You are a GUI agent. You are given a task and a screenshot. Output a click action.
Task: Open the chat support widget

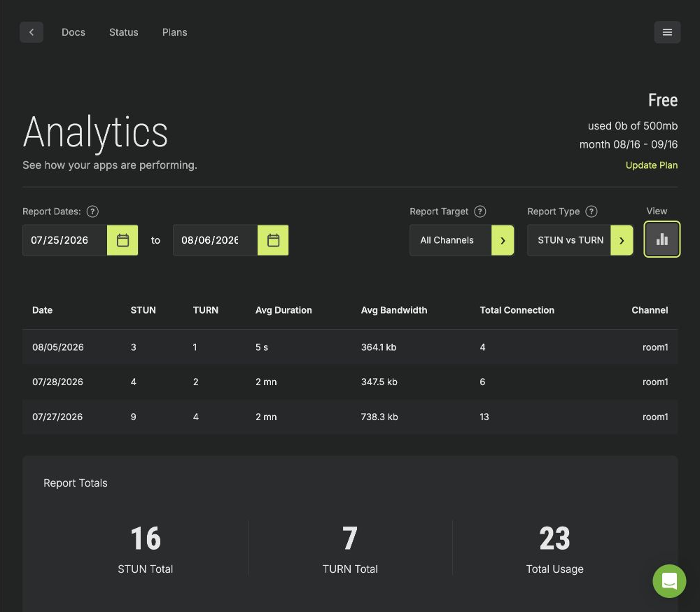[x=669, y=581]
